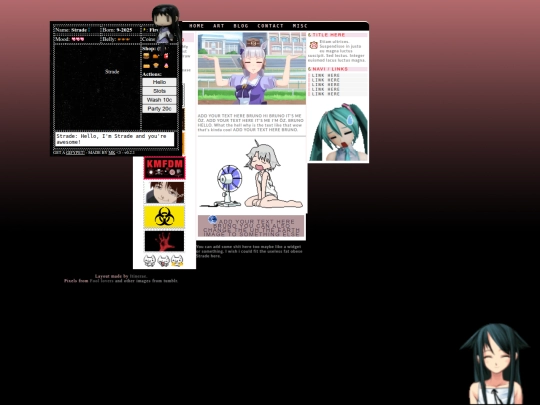The width and height of the screenshot is (540, 405).
Task: Buy the muffin item in shop
Action: (156, 65)
